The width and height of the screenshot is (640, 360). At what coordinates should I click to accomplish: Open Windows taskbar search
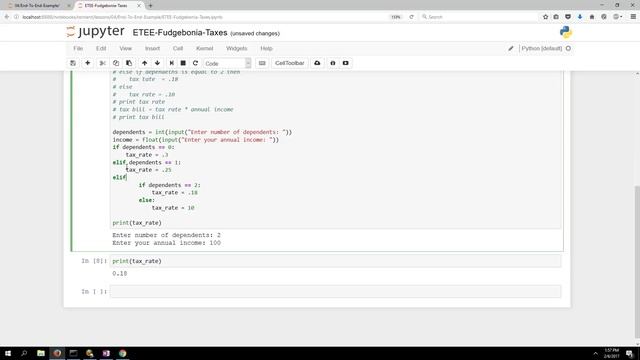[x=24, y=353]
